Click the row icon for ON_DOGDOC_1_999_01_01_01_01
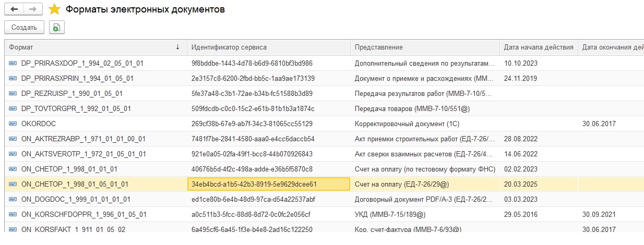The image size is (644, 245). click(x=13, y=199)
